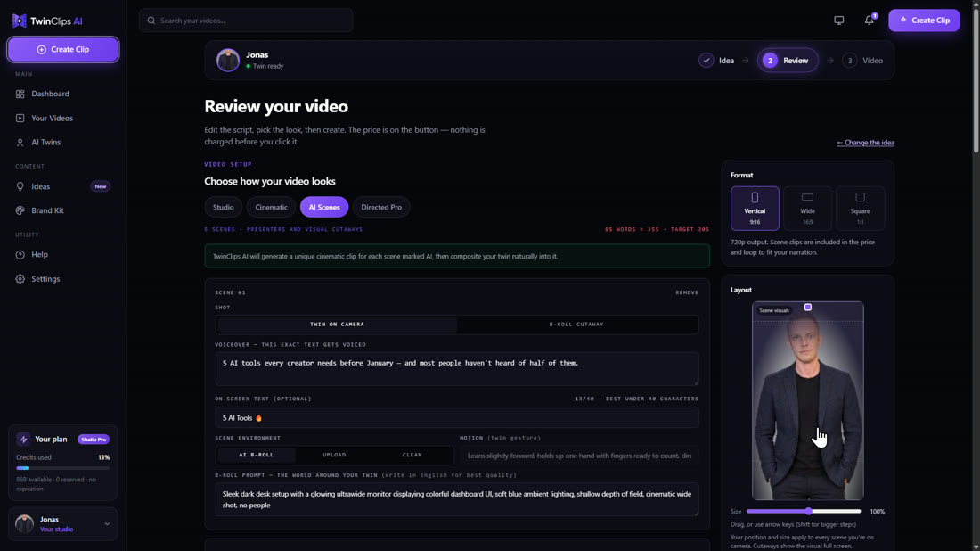Viewport: 980px width, 551px height.
Task: Jump to the Video step
Action: pyautogui.click(x=862, y=61)
